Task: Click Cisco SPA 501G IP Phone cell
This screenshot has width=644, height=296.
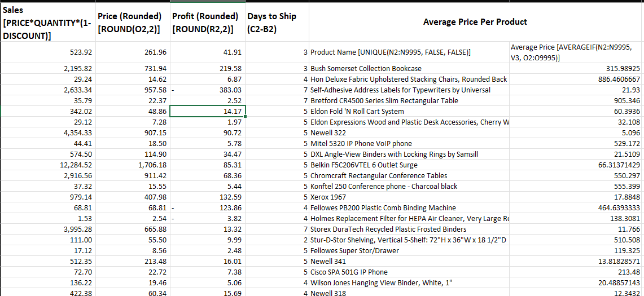Action: click(x=409, y=271)
